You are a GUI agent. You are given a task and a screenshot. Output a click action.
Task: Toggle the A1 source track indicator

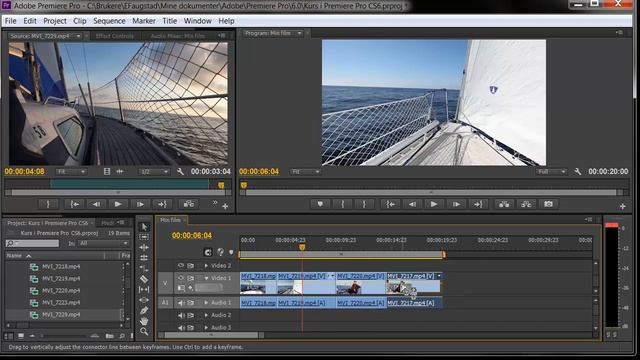(x=165, y=302)
